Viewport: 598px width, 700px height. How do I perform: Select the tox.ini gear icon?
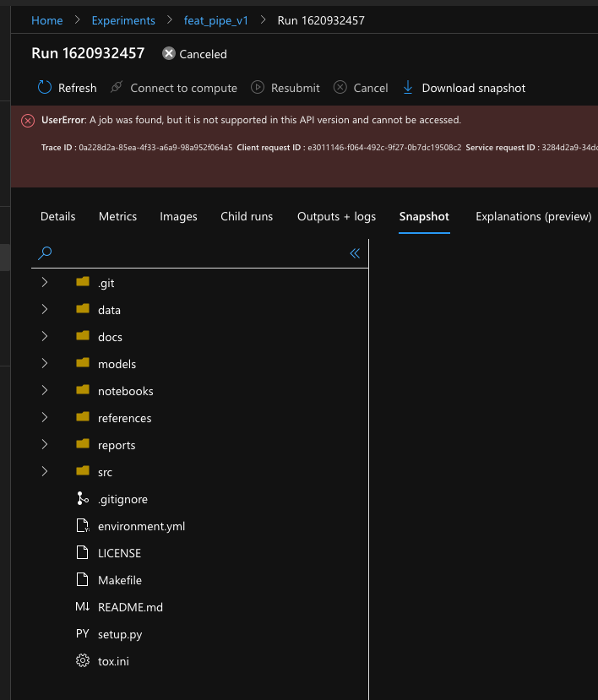(x=82, y=660)
